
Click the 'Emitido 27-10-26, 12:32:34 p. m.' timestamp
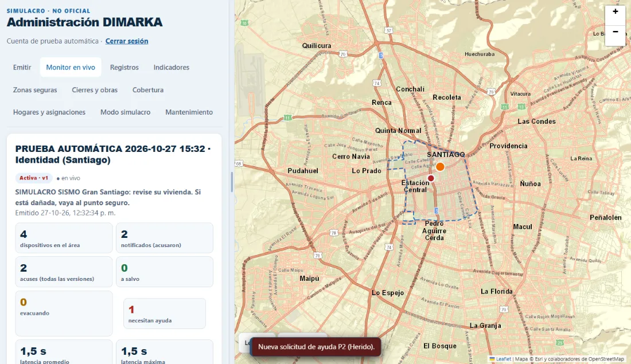[x=65, y=213]
